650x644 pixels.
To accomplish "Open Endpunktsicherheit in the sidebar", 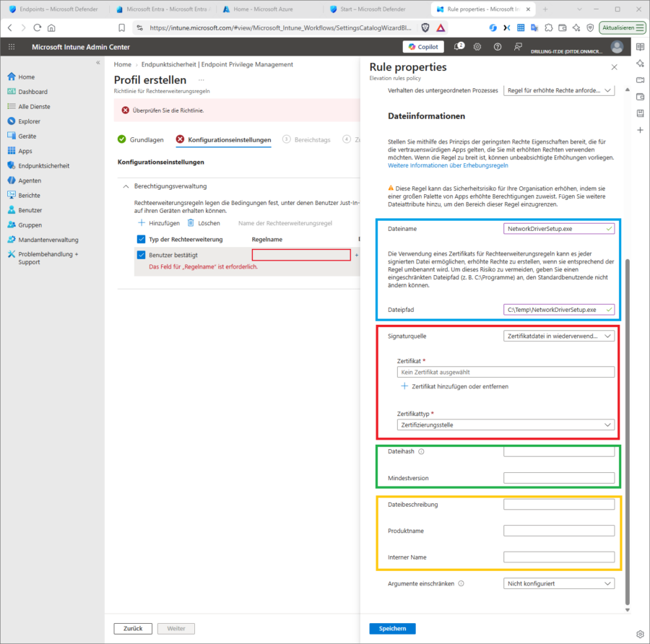I will point(38,166).
